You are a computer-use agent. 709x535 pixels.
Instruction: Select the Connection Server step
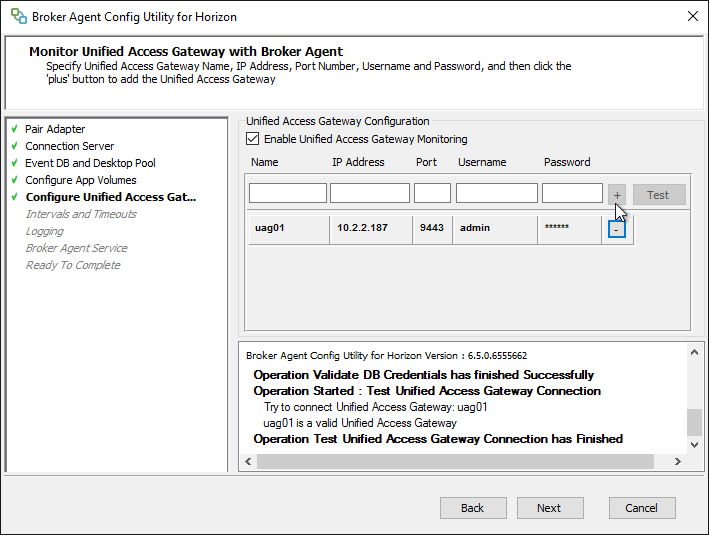[70, 146]
